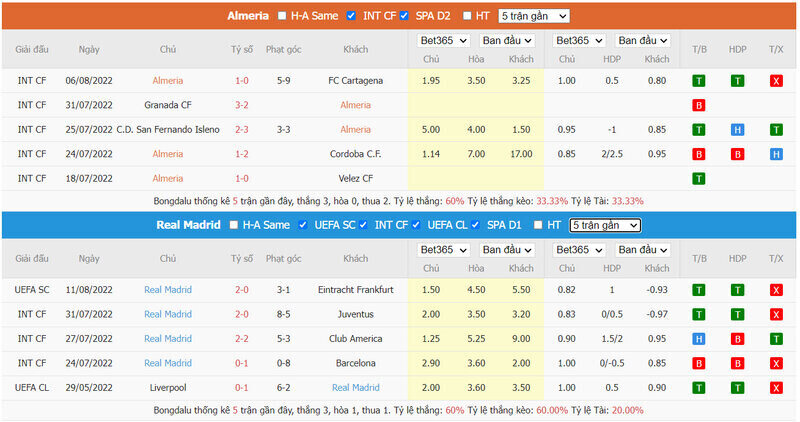Click 'Ngày' column header in Real Madrid table

click(x=89, y=259)
